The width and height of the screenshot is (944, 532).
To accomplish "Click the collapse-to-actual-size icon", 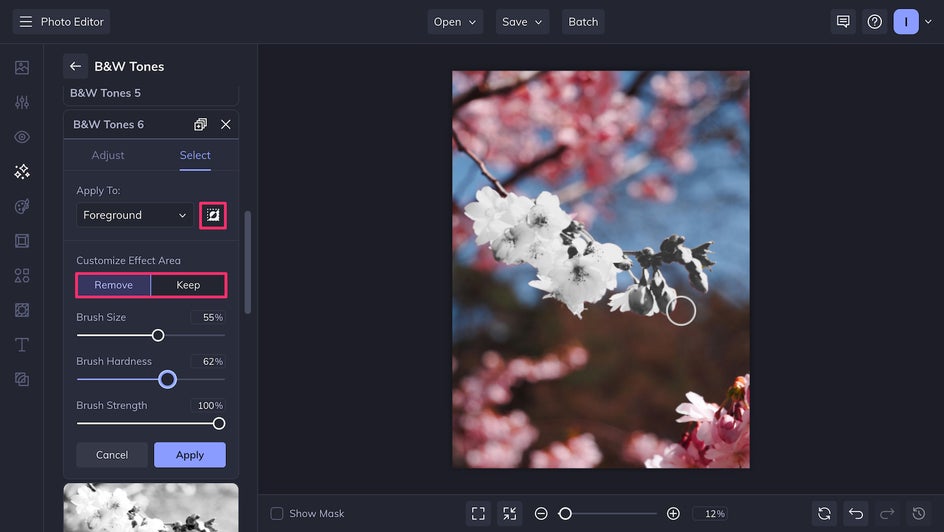I will (x=510, y=513).
